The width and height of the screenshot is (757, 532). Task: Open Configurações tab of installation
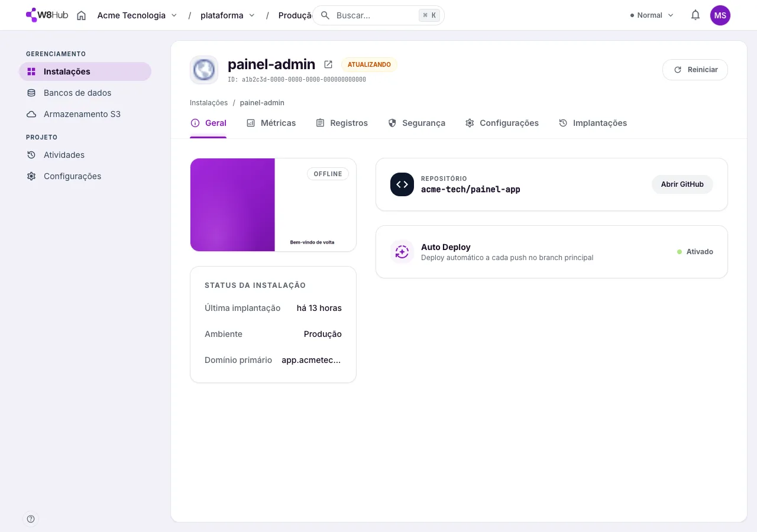point(502,123)
